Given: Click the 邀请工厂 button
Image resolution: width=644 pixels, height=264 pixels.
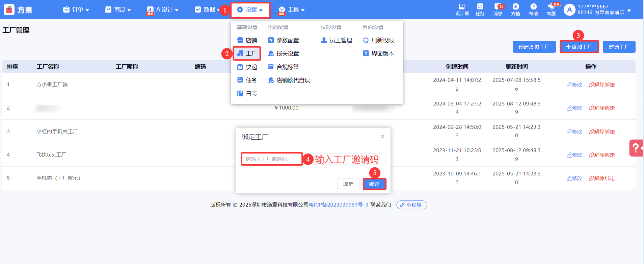Looking at the screenshot, I should [619, 47].
